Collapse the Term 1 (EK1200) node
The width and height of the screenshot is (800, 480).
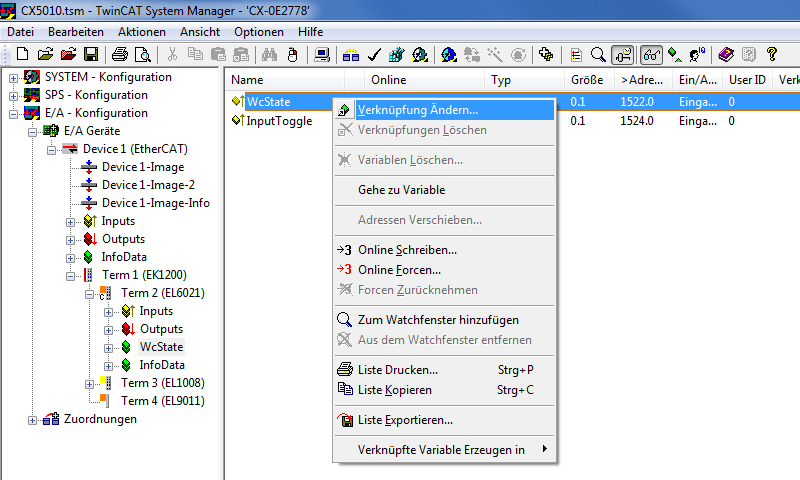[x=70, y=276]
